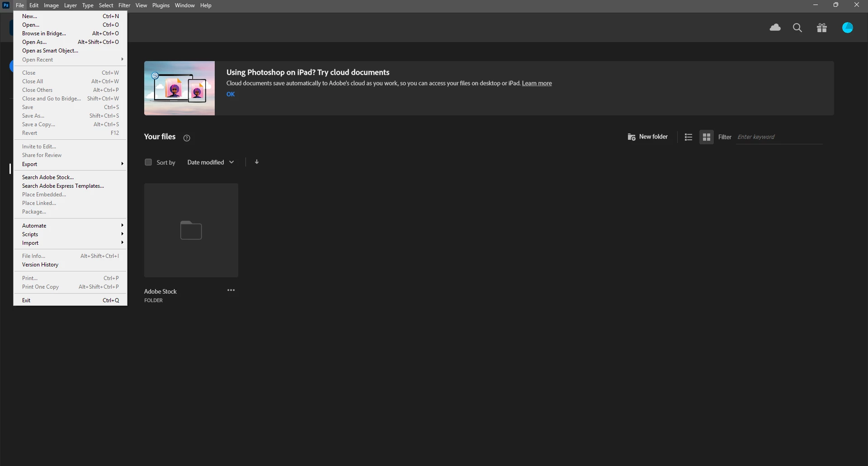Screen dimensions: 868x466
Task: Click the iPad cloud documents banner image
Action: tap(179, 88)
